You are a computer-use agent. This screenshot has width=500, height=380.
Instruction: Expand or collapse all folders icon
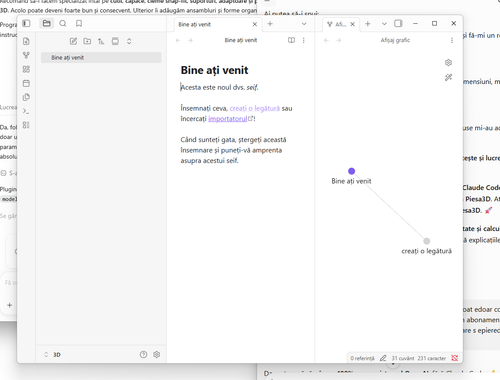129,41
